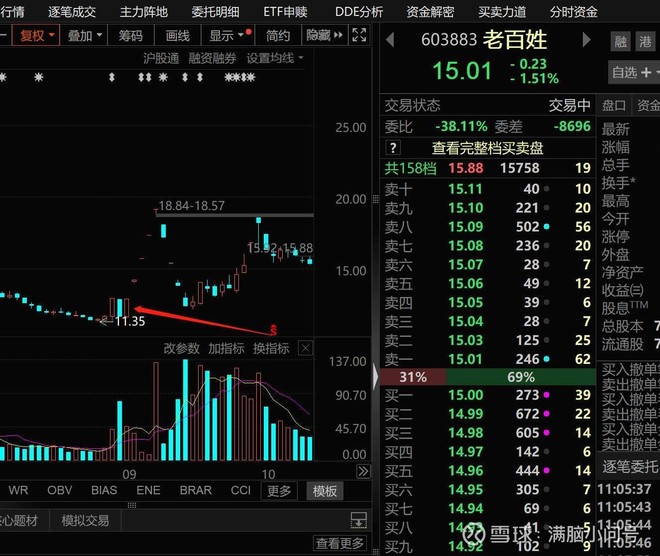The height and width of the screenshot is (556, 660).
Task: Click the 融资融券 label
Action: click(212, 58)
